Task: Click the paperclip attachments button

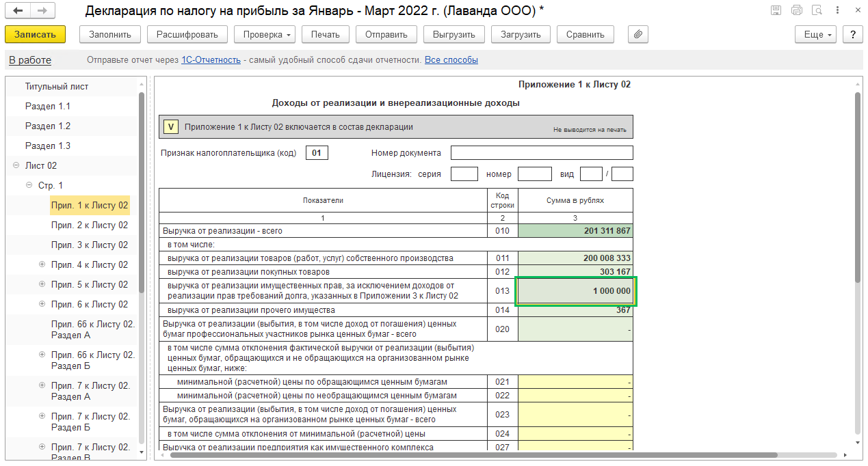Action: (x=637, y=34)
